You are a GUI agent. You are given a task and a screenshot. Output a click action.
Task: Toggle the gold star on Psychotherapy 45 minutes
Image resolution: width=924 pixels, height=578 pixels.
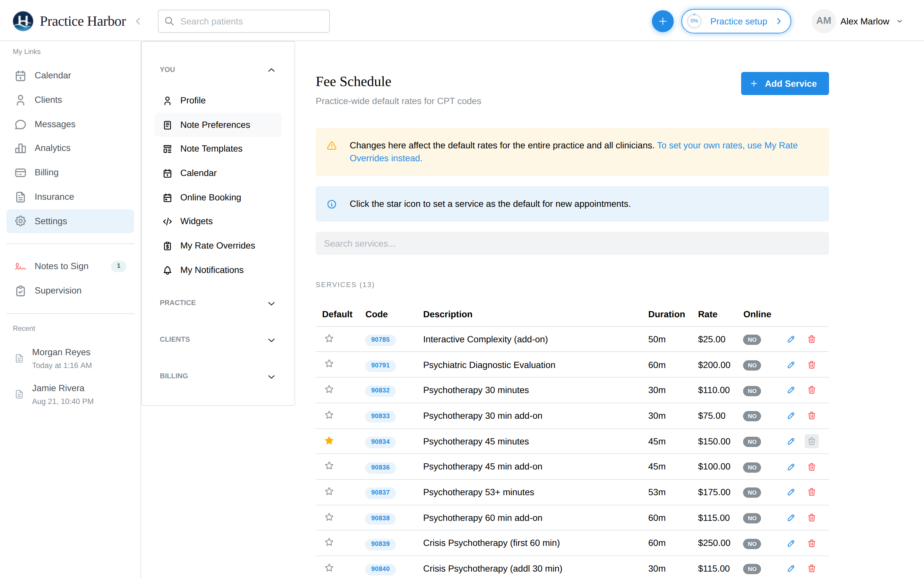(x=329, y=440)
